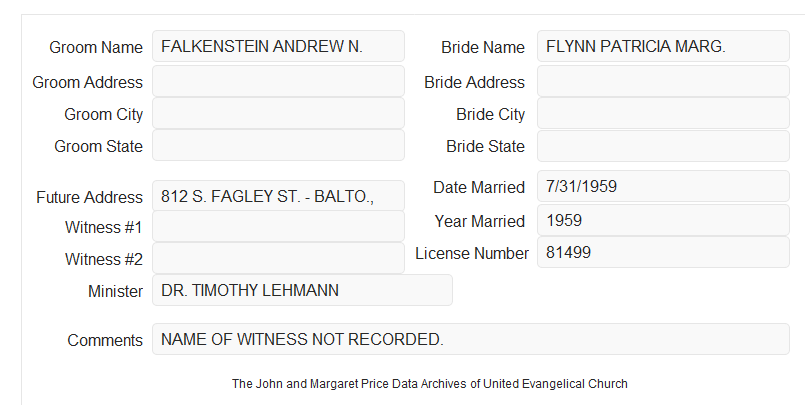The height and width of the screenshot is (405, 805).
Task: Select the Witness #2 input box
Action: [278, 258]
